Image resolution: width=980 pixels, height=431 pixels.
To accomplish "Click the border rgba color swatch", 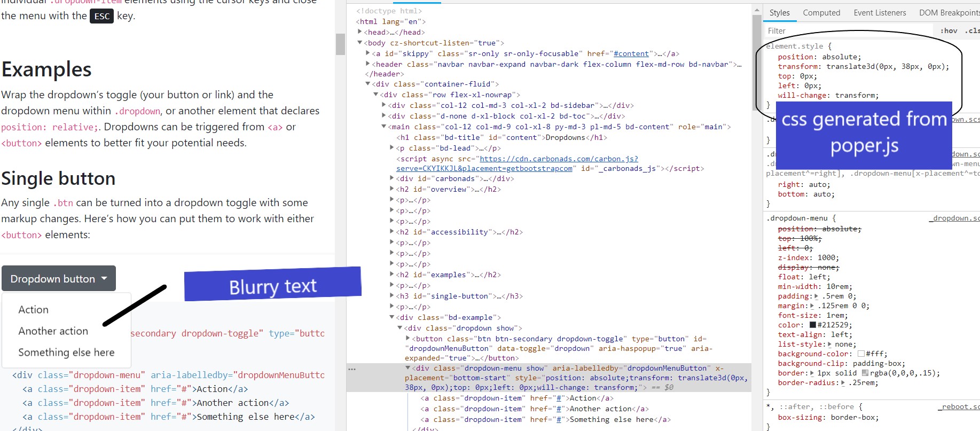I will pyautogui.click(x=865, y=373).
